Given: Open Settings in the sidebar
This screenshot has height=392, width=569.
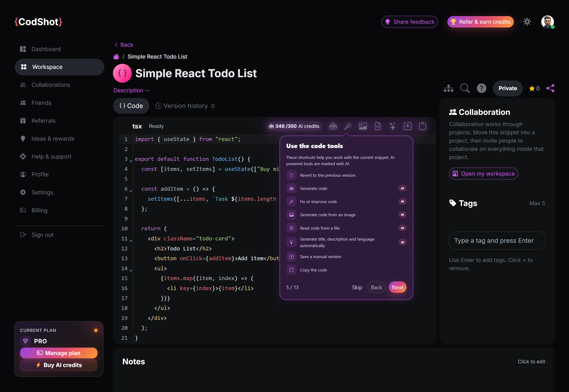Looking at the screenshot, I should (x=59, y=192).
